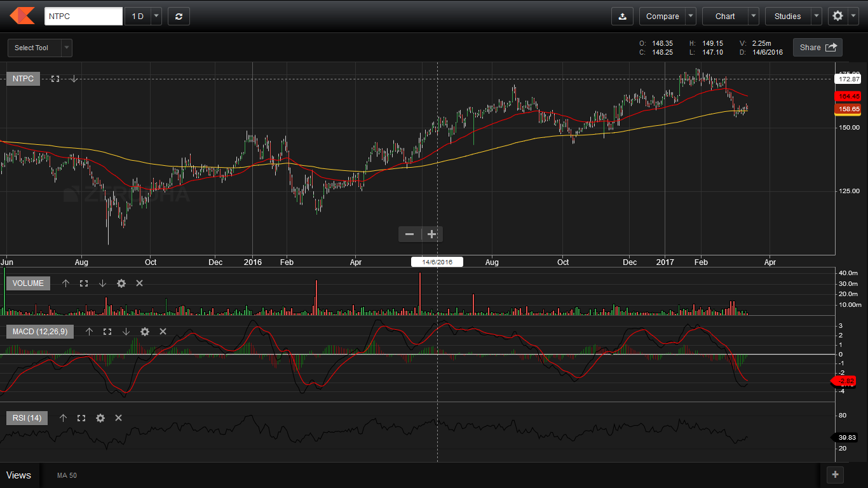Expand the Compare dropdown arrow
Viewport: 868px width, 488px height.
point(691,17)
